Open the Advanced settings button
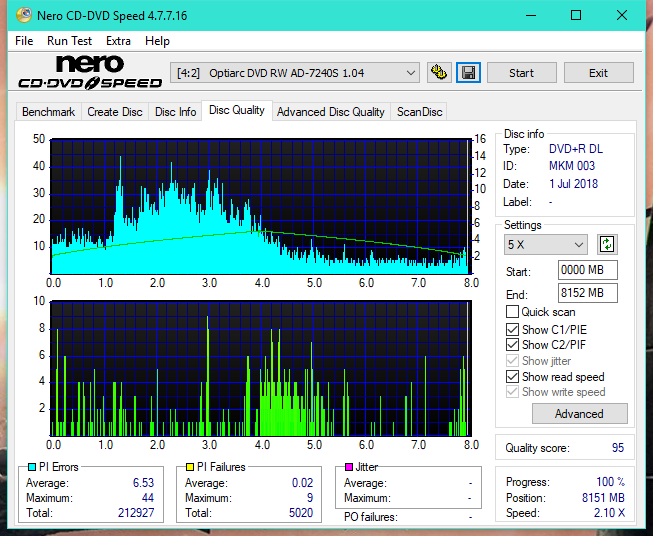Viewport: 653px width, 536px height. coord(579,414)
